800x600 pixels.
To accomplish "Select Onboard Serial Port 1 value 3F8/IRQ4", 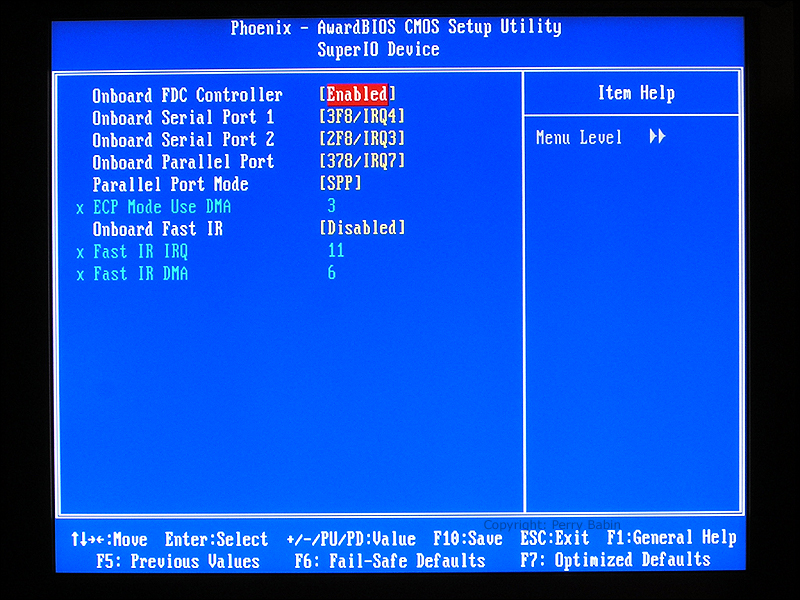I will 362,117.
